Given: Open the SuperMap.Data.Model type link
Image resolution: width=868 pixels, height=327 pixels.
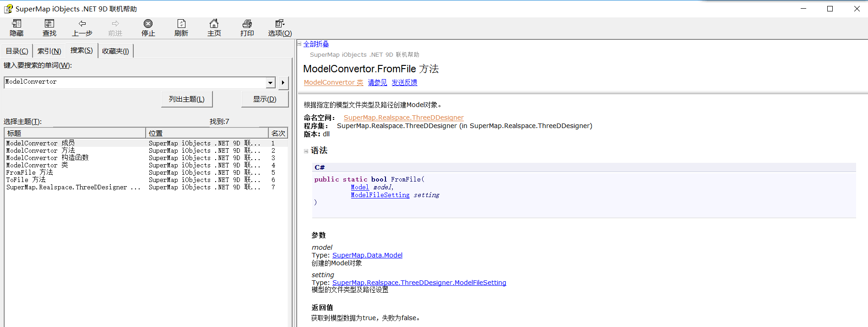Looking at the screenshot, I should (367, 255).
